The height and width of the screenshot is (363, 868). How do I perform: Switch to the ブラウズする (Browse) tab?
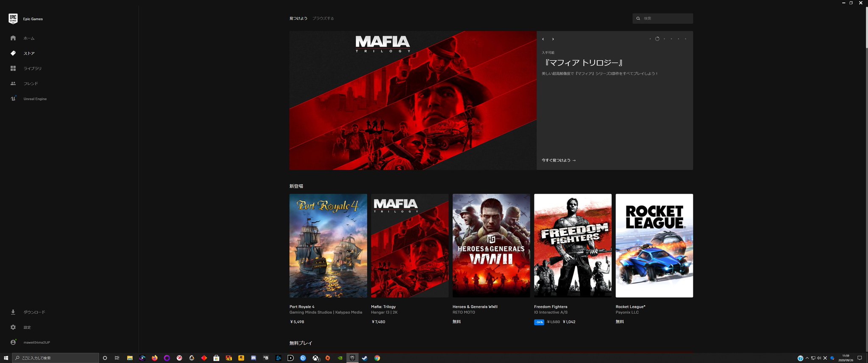[x=323, y=19]
